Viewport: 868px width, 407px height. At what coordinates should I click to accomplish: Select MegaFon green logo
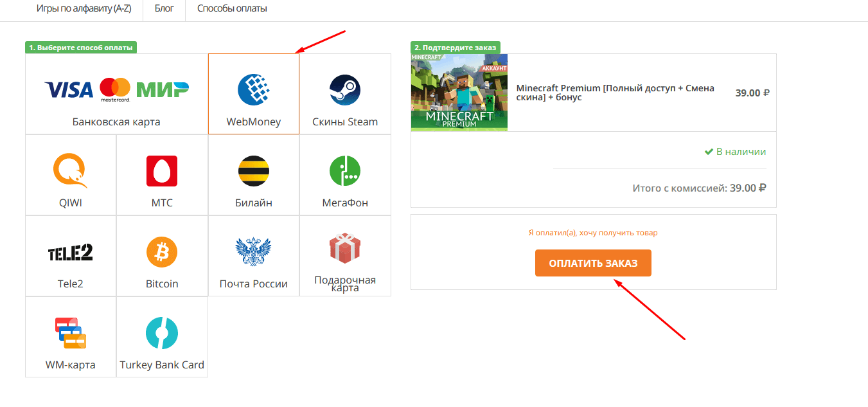pyautogui.click(x=345, y=171)
